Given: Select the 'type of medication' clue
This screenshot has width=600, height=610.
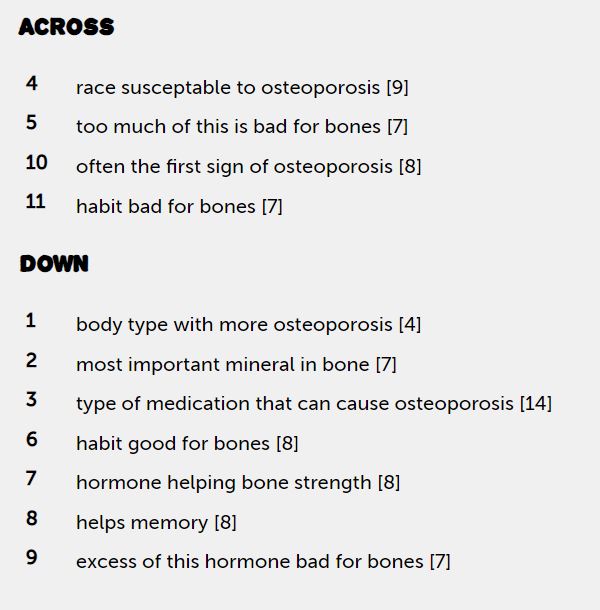Looking at the screenshot, I should 313,404.
